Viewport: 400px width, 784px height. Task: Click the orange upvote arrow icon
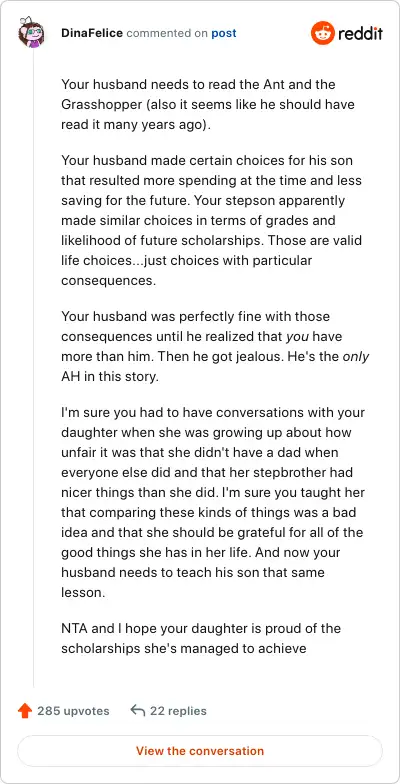pos(24,710)
